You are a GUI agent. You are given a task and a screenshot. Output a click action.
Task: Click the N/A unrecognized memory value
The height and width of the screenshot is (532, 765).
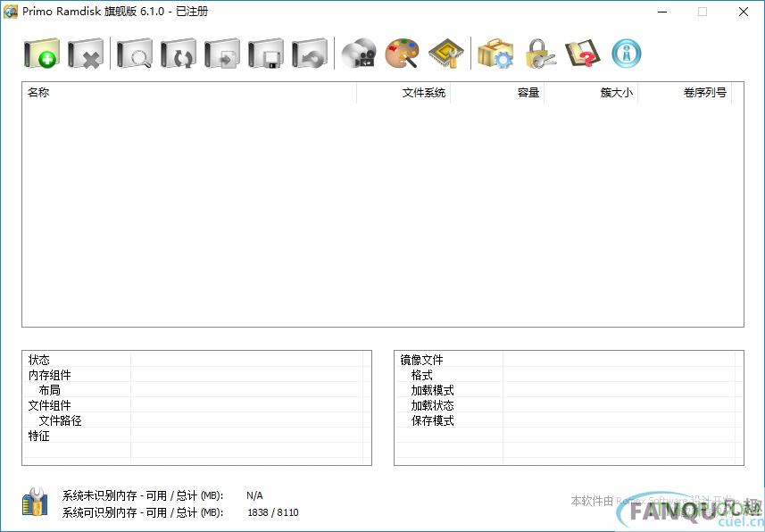point(254,496)
